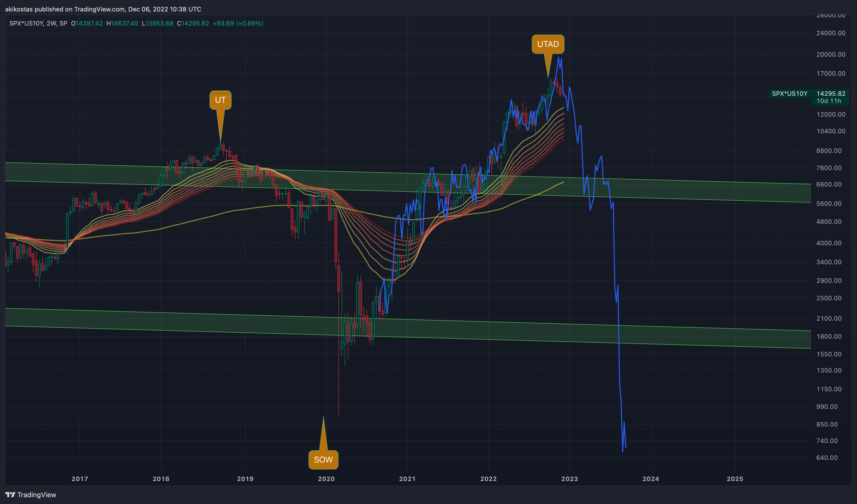857x504 pixels.
Task: Click the low value L13953.68
Action: (x=157, y=23)
